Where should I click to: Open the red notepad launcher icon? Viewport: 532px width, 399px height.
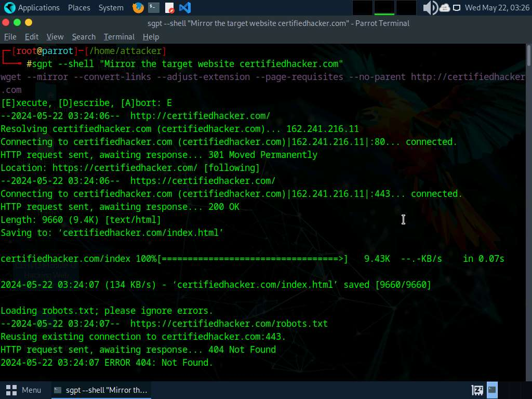(x=169, y=8)
